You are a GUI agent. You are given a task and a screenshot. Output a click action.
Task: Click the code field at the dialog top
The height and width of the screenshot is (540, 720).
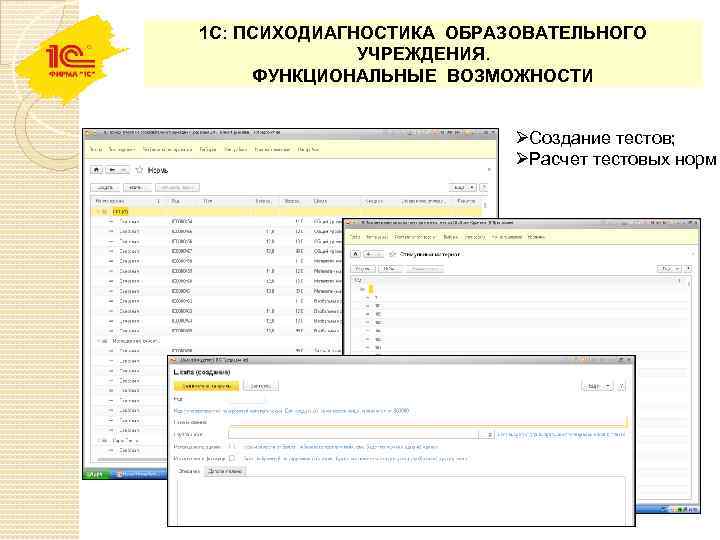point(246,399)
